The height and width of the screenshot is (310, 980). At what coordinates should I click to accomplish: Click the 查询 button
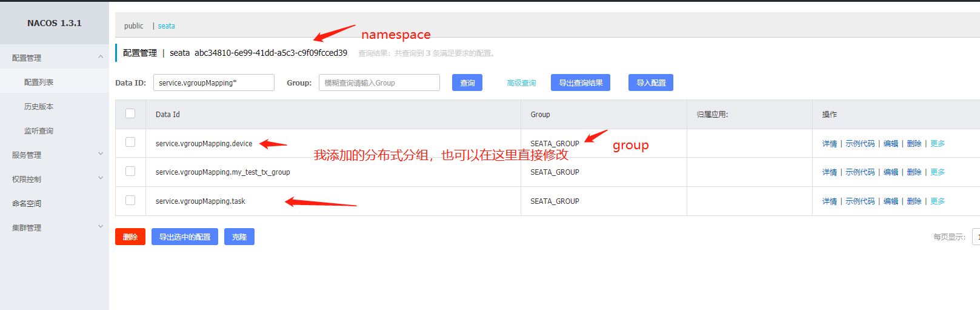click(467, 83)
